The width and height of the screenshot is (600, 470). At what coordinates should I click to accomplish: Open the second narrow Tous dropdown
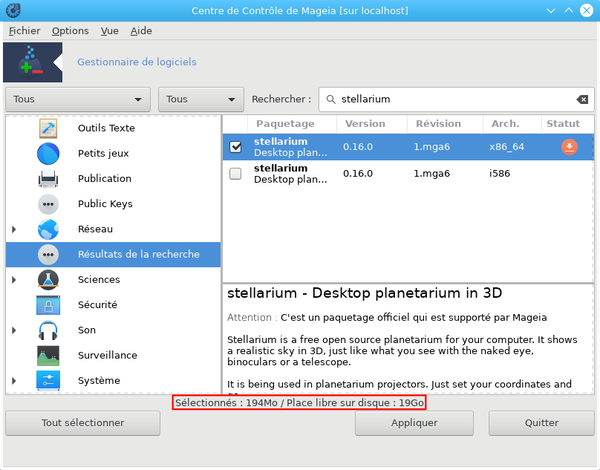[201, 100]
